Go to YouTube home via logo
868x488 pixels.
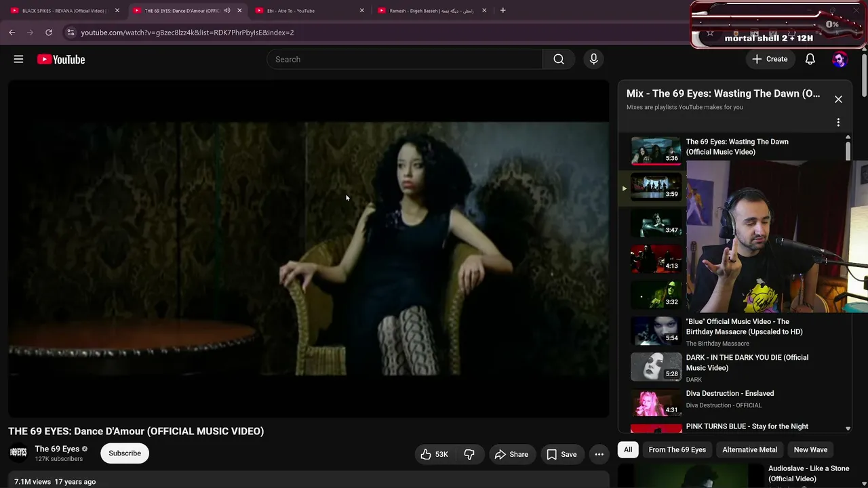61,59
